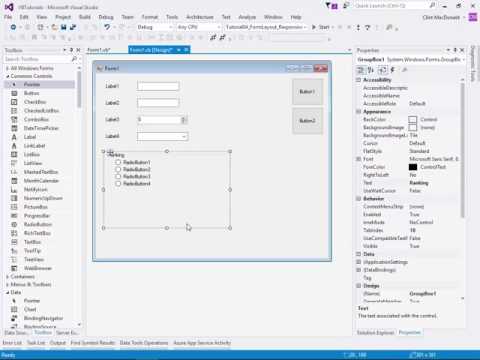Viewport: 480px width, 360px height.
Task: Open the Build menu
Action: tap(85, 17)
